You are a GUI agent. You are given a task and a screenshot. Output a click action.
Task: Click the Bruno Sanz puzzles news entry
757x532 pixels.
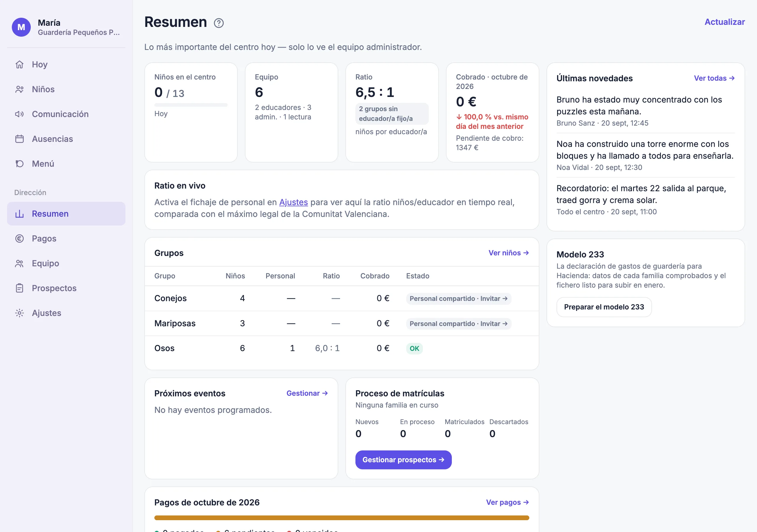click(x=645, y=111)
